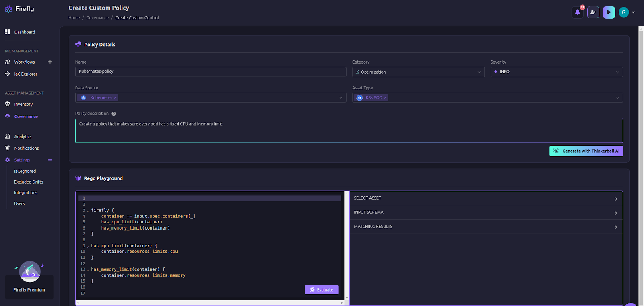The image size is (644, 306).
Task: Click the Inventory stack icon
Action: click(7, 104)
